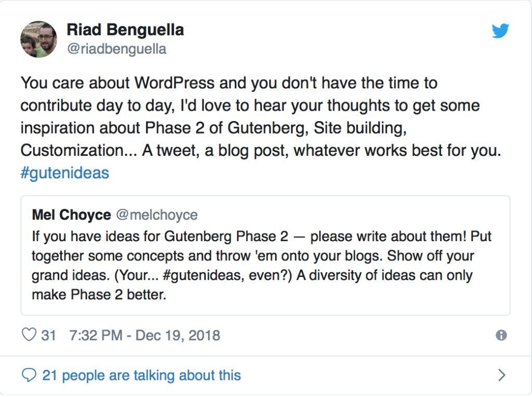The height and width of the screenshot is (397, 532).
Task: Open the Riad Benguella display name link
Action: coord(125,30)
